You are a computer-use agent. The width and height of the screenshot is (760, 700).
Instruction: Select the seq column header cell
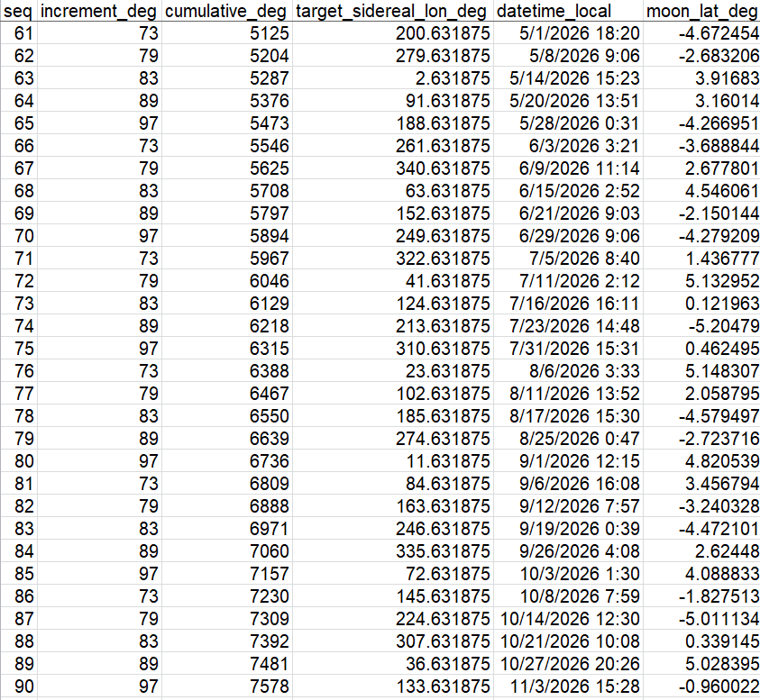(x=18, y=11)
